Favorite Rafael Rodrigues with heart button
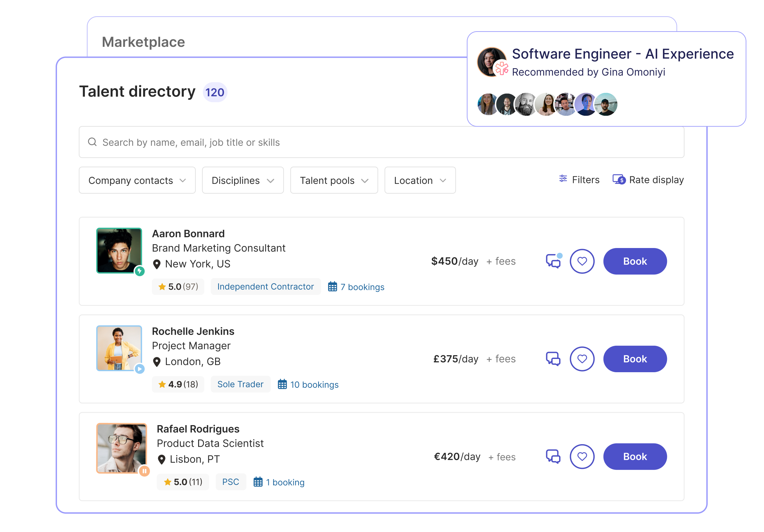The width and height of the screenshot is (764, 532). pyautogui.click(x=582, y=457)
